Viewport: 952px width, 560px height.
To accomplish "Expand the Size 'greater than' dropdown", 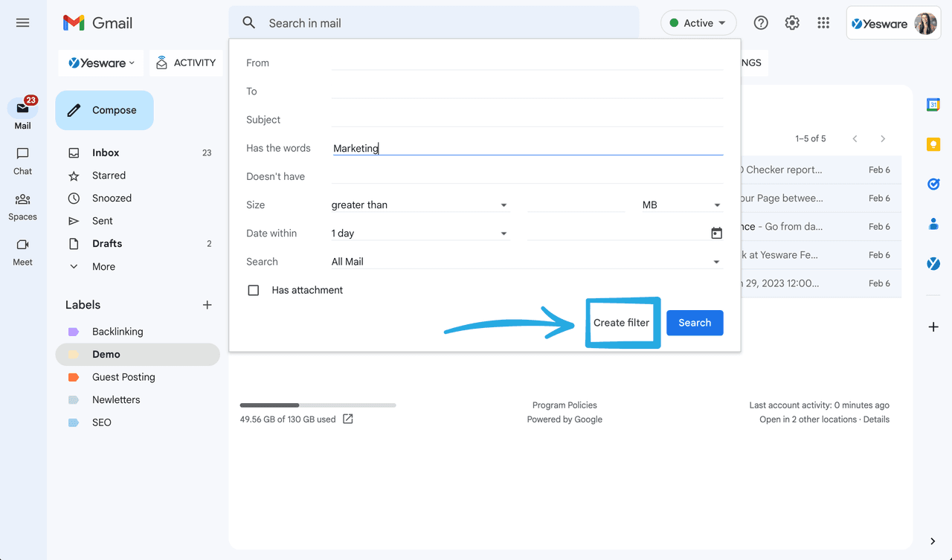I will coord(420,205).
